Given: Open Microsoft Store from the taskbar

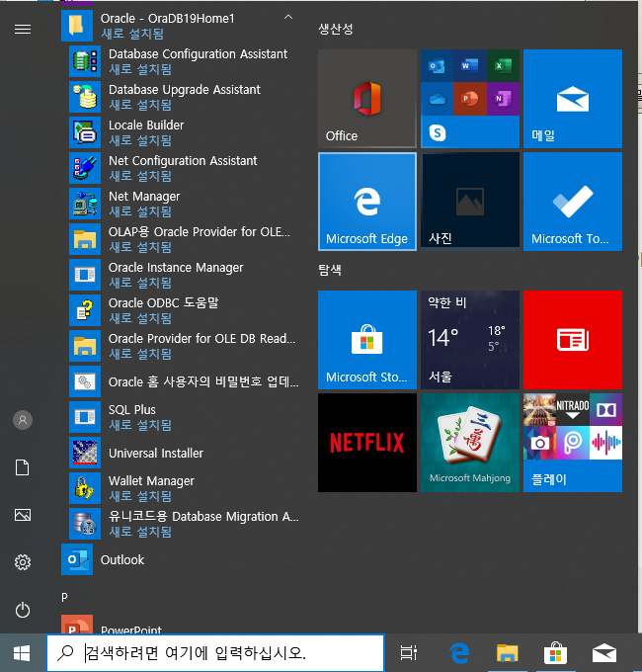Looking at the screenshot, I should [555, 653].
